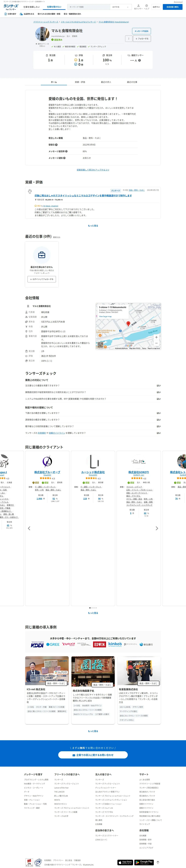Select 仕事を受けたい in top navigation

54,7
